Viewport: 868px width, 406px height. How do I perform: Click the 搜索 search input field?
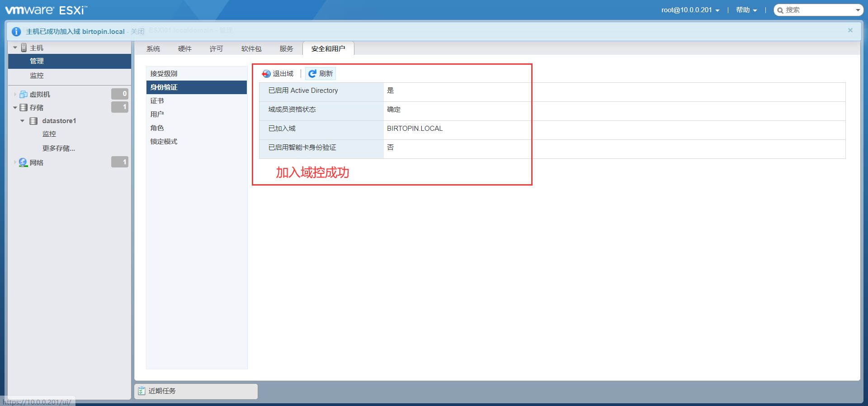point(819,10)
